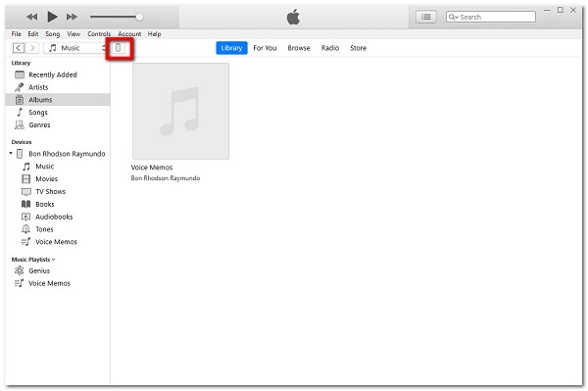The width and height of the screenshot is (588, 391).
Task: Open the Account menu
Action: (x=129, y=34)
